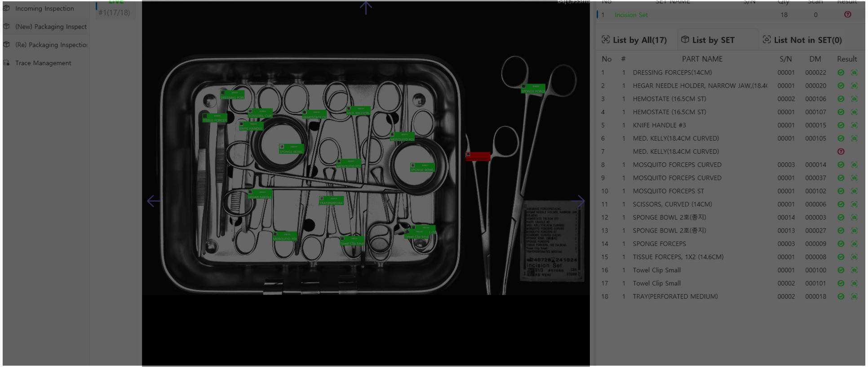The height and width of the screenshot is (367, 868).
Task: Click the green check icon for SCISSORS, CURVED (14CM)
Action: coord(841,204)
